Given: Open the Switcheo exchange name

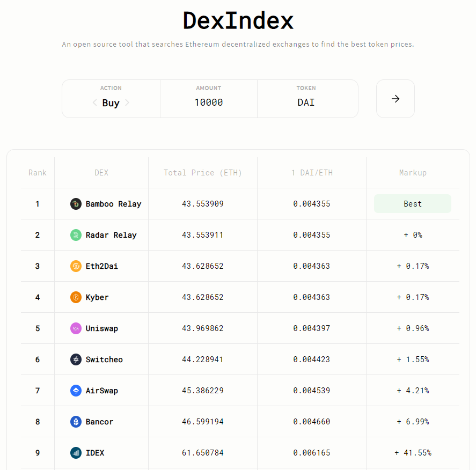Looking at the screenshot, I should (104, 359).
